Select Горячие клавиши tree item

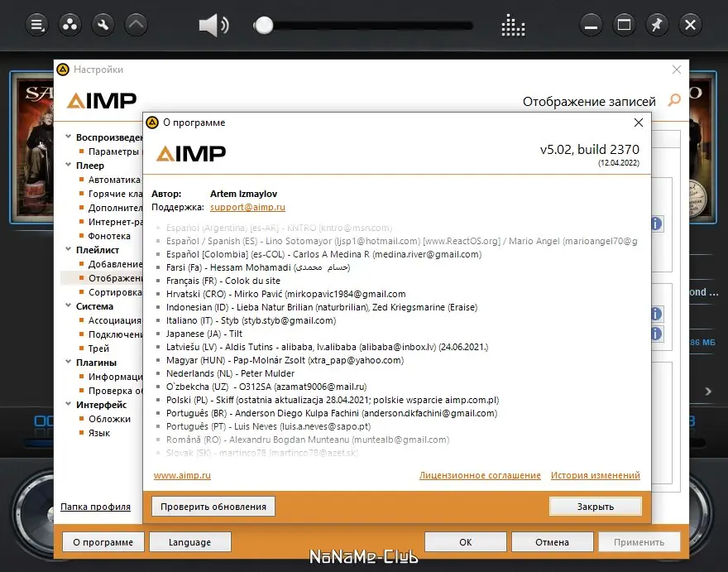point(115,194)
